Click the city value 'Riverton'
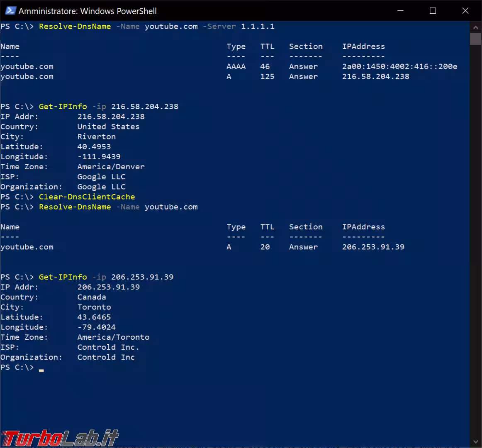 [x=97, y=136]
